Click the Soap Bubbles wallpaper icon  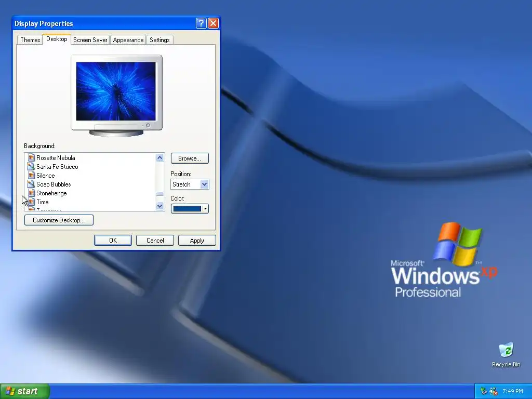click(x=31, y=184)
